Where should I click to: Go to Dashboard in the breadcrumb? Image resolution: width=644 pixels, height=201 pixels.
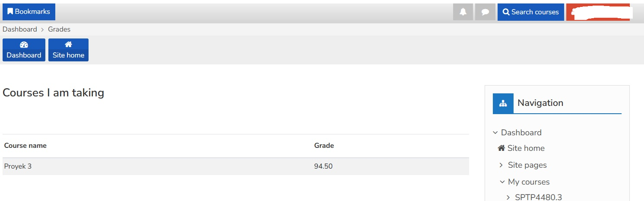coord(20,29)
